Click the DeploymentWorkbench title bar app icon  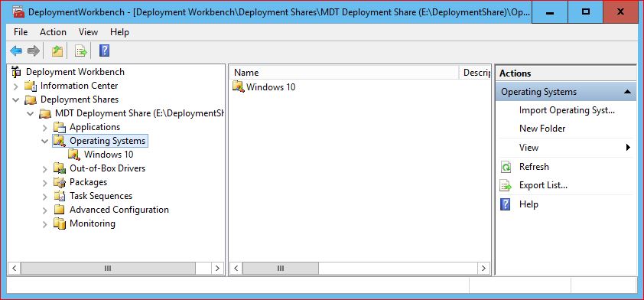(18, 12)
